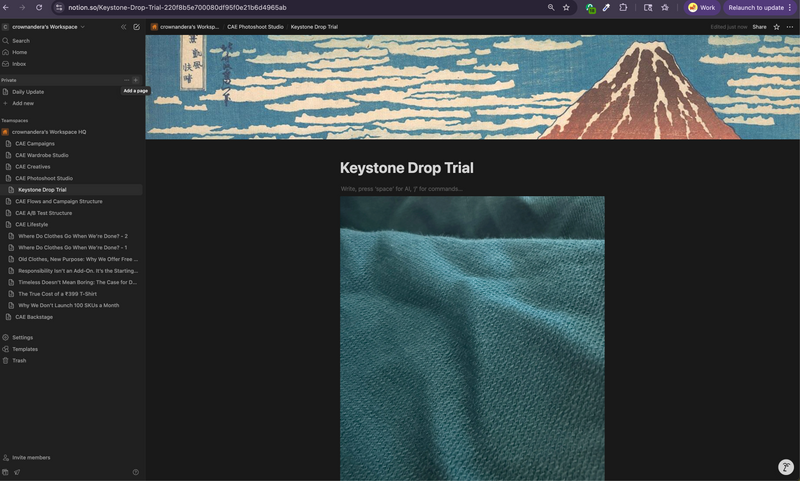The width and height of the screenshot is (800, 481).
Task: Collapse the Notion sidebar with double-chevron icon
Action: [124, 27]
